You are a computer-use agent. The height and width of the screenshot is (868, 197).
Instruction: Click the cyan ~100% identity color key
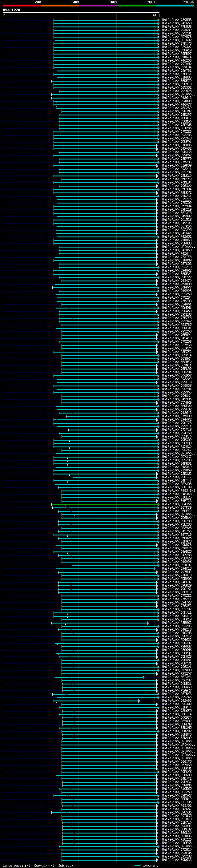[175, 6]
